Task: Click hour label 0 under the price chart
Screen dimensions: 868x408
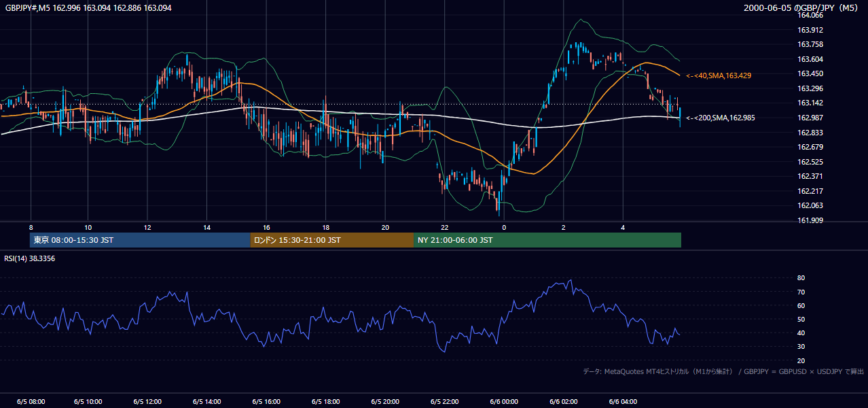Action: [x=504, y=227]
